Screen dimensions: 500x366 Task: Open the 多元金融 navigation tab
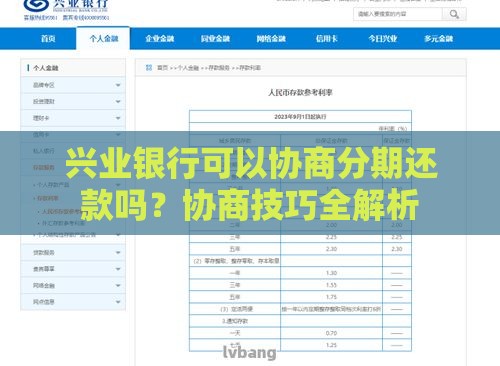438,39
